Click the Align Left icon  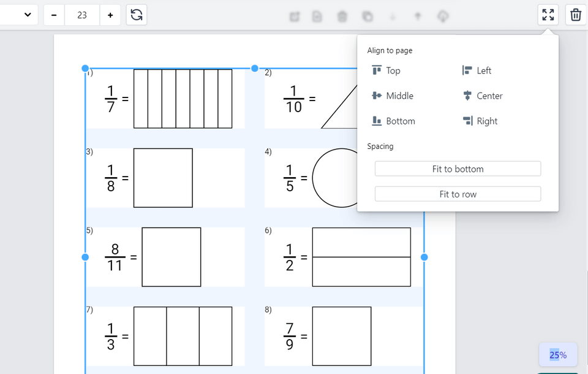point(466,70)
